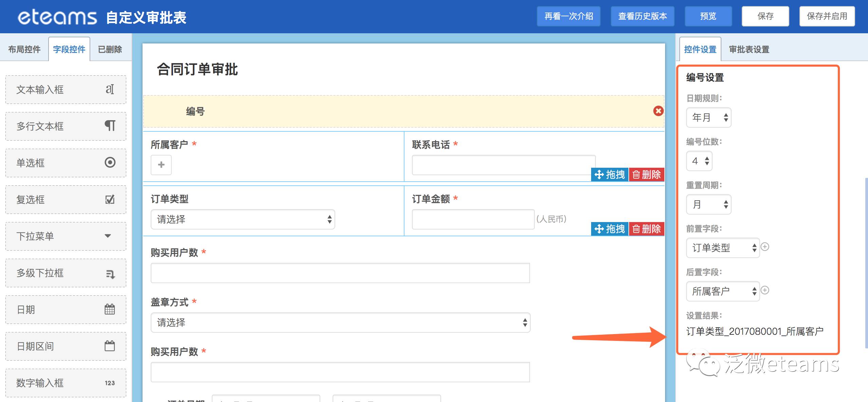Click the plus circle beside 前置字段 dropdown
Screen dimensions: 868x402
(x=765, y=247)
